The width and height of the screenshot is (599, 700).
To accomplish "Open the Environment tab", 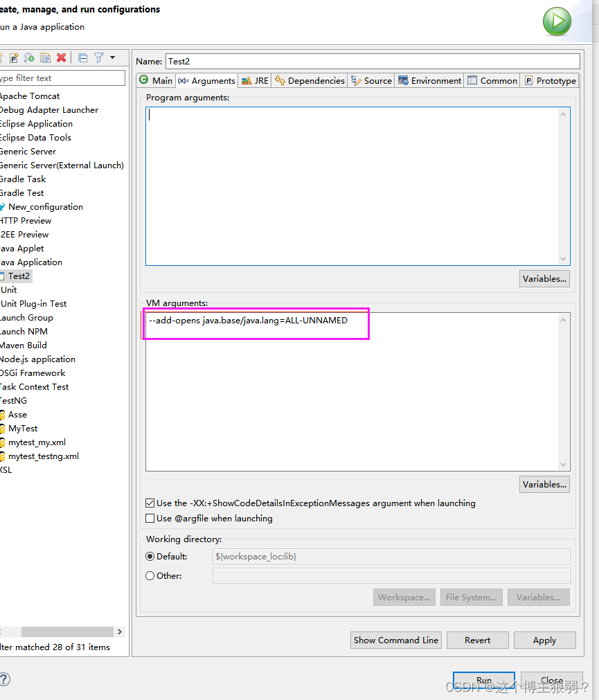I will (x=429, y=80).
